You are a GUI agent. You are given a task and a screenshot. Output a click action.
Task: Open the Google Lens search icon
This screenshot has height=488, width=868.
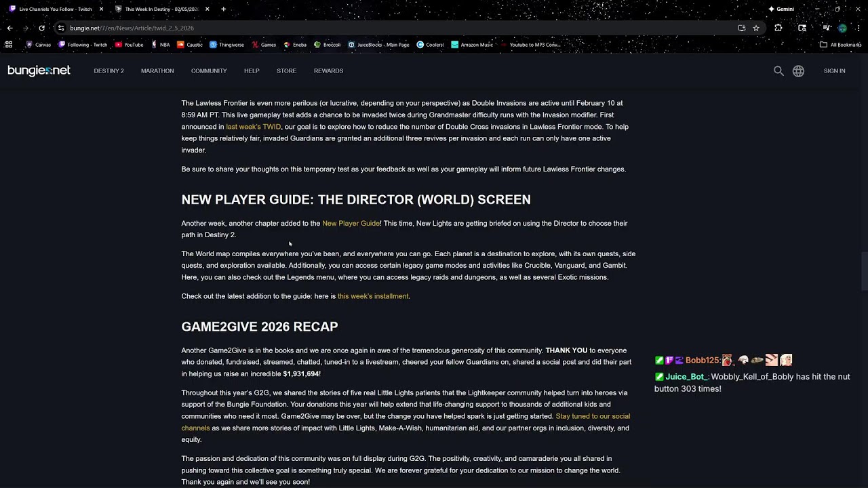pos(802,28)
